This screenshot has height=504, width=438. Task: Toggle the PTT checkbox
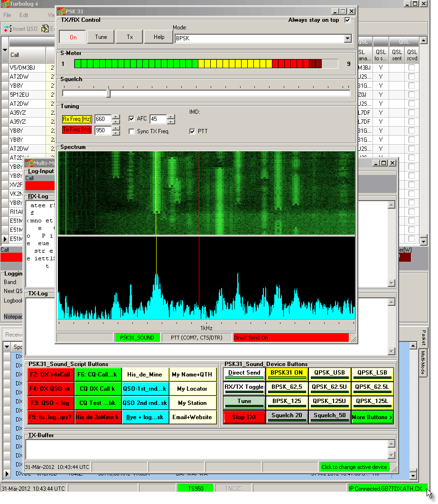click(x=192, y=131)
